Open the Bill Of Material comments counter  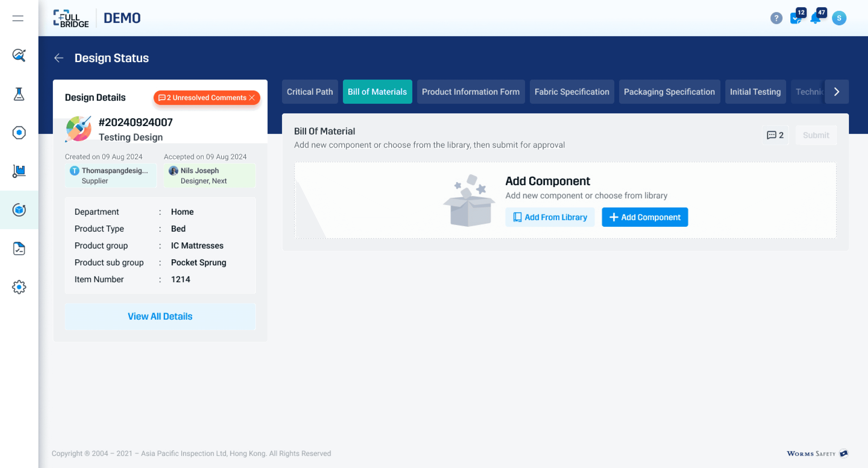click(x=775, y=135)
